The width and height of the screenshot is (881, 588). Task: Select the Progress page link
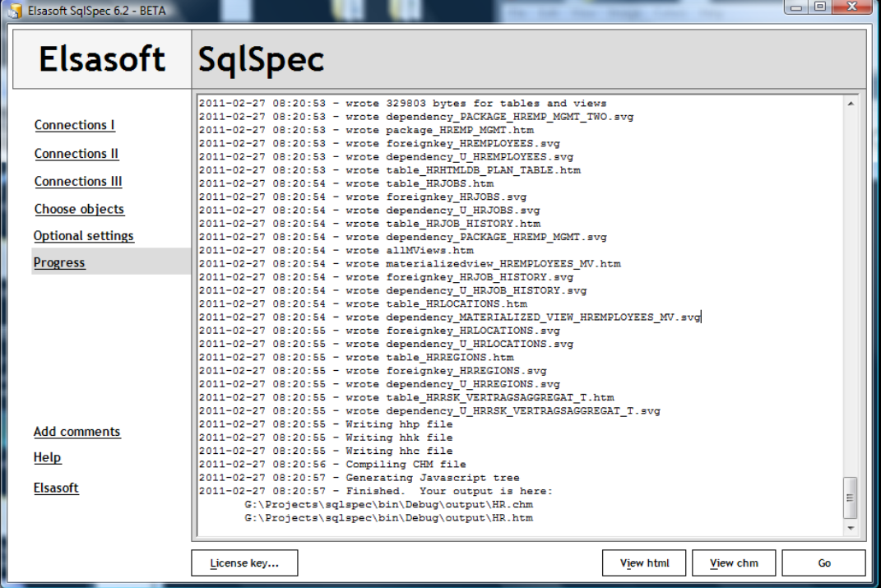[x=59, y=262]
